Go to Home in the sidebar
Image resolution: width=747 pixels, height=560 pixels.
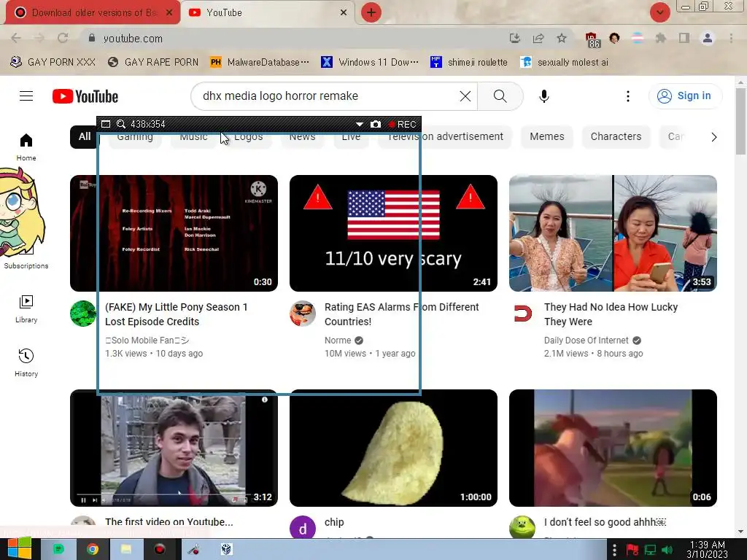point(26,147)
